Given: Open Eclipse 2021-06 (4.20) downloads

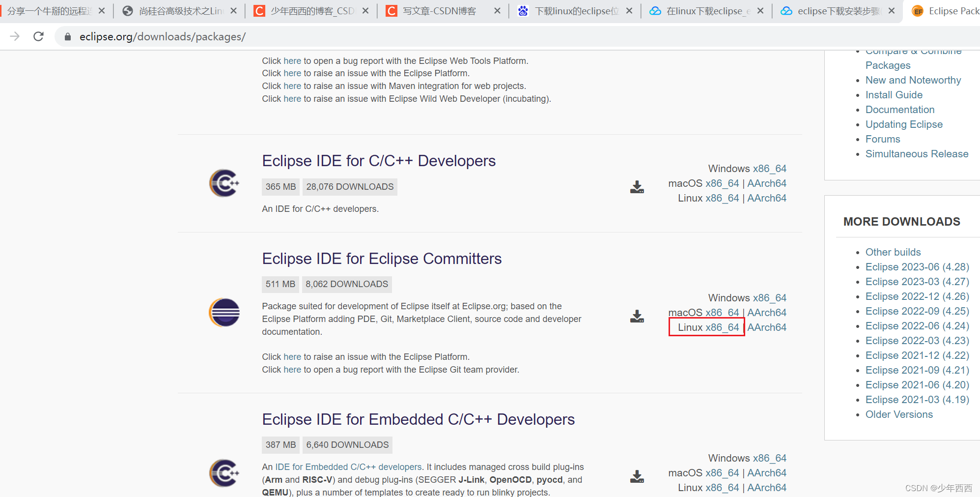Looking at the screenshot, I should [x=917, y=385].
